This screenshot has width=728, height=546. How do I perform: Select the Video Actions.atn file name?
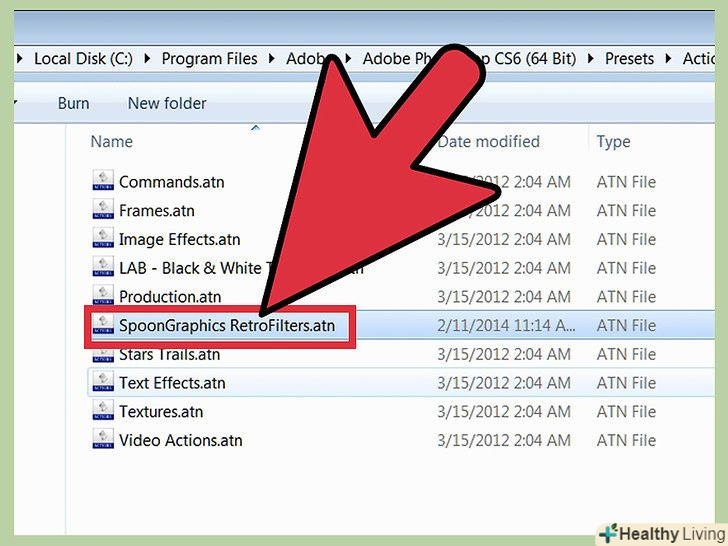(x=181, y=441)
